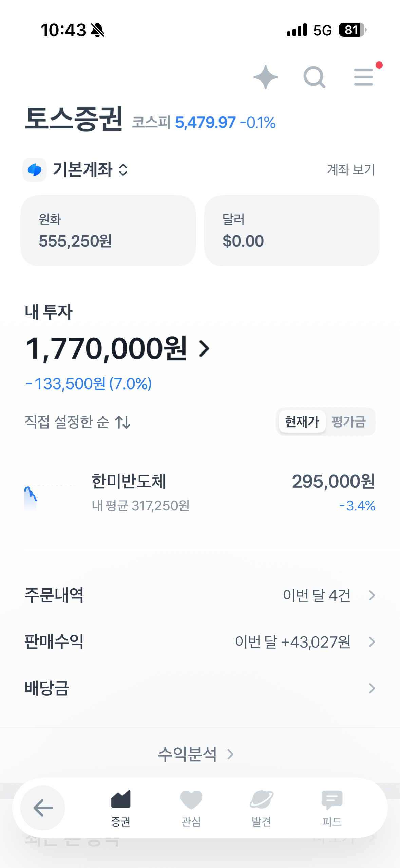Tap the blue 기본계좌 account logo icon

[x=35, y=170]
